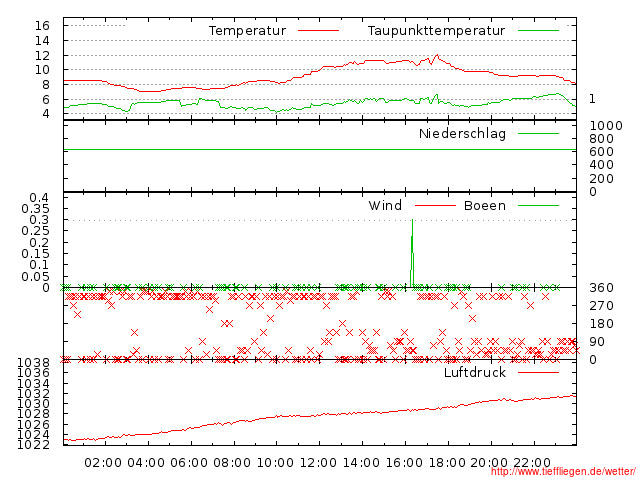Click the 400 value on the precipitation axis
640x480 pixels.
click(x=602, y=165)
